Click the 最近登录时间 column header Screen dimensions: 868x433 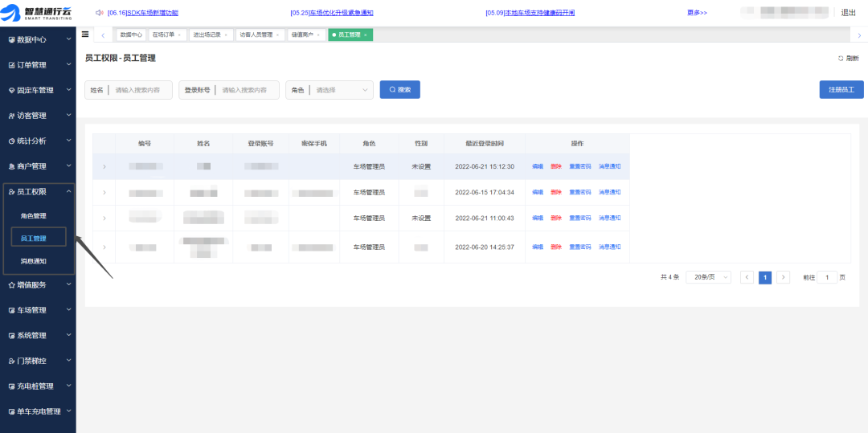coord(485,143)
